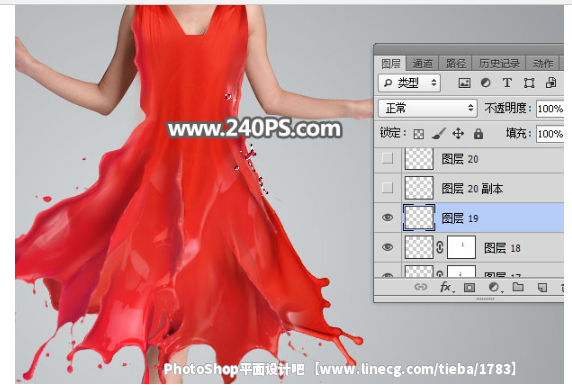The image size is (572, 388).
Task: Filter layers by type text icon
Action: coord(507,83)
